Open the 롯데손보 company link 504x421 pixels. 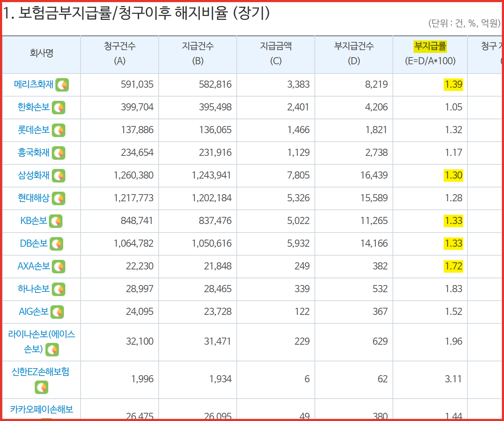tap(34, 130)
